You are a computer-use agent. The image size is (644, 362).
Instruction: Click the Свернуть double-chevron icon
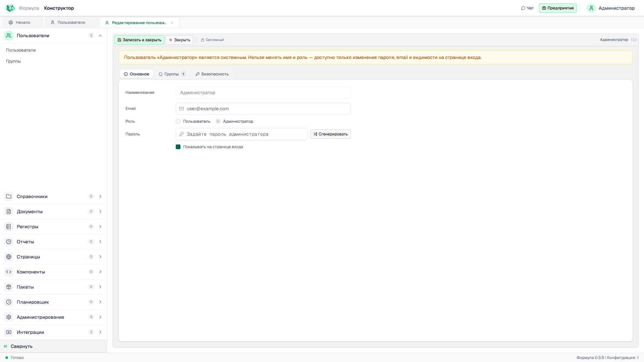(x=5, y=346)
